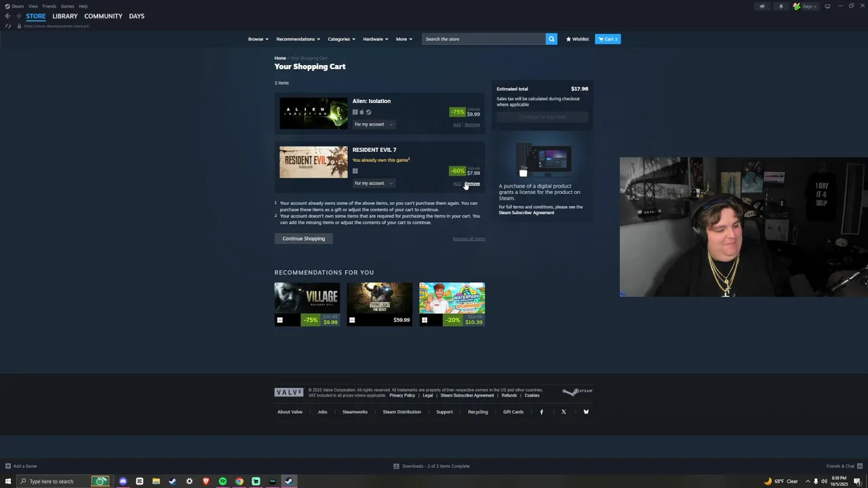Open taskbar Settings gear icon
The height and width of the screenshot is (488, 868).
(x=189, y=481)
